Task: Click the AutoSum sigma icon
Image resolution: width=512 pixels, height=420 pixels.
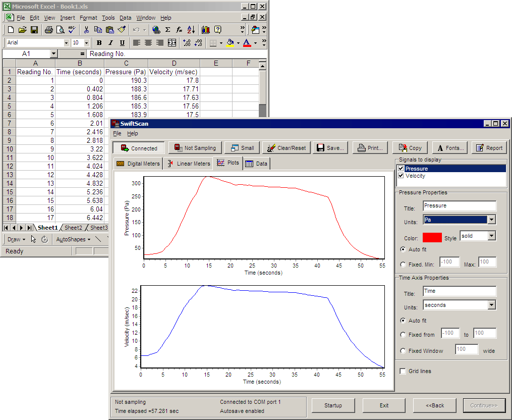Action: 167,30
